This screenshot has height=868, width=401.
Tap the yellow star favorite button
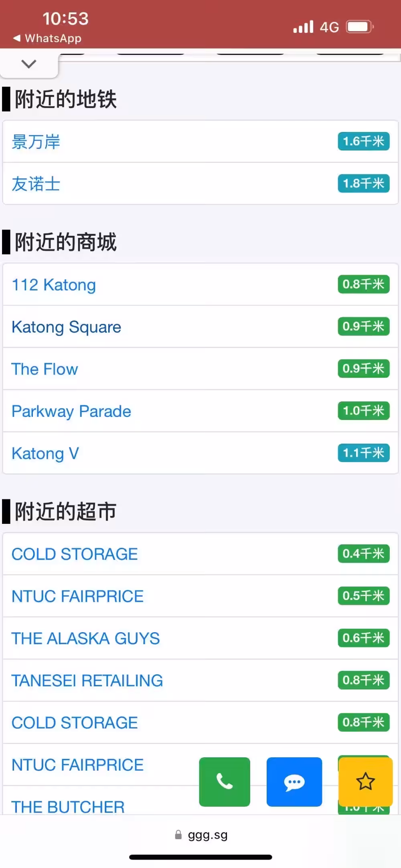[x=365, y=781]
